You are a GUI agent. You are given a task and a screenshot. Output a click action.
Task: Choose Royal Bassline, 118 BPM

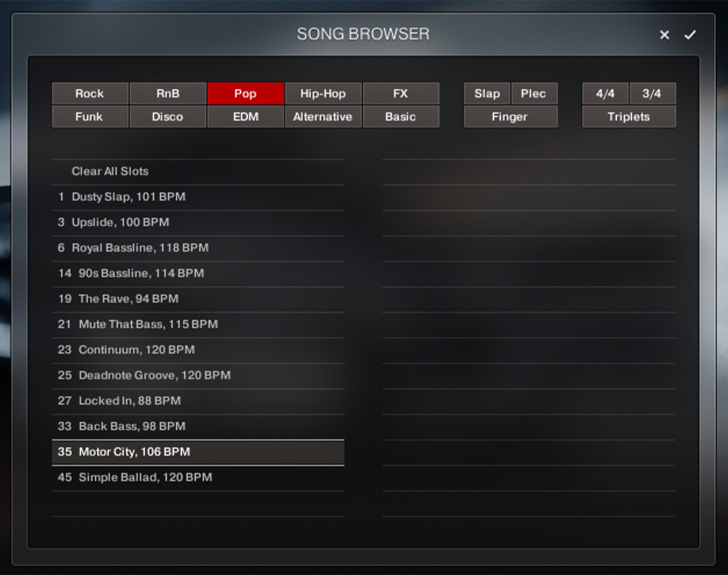click(x=140, y=248)
